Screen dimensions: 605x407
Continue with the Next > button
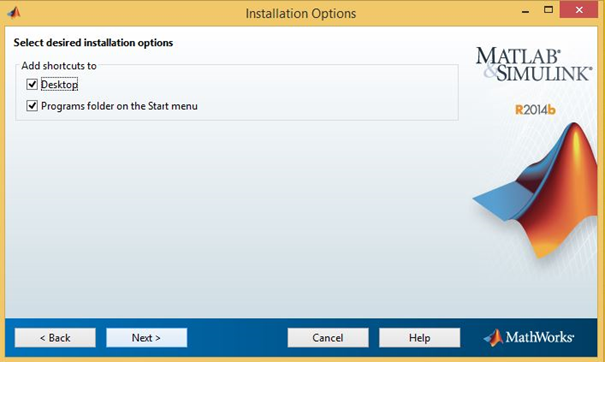click(147, 338)
